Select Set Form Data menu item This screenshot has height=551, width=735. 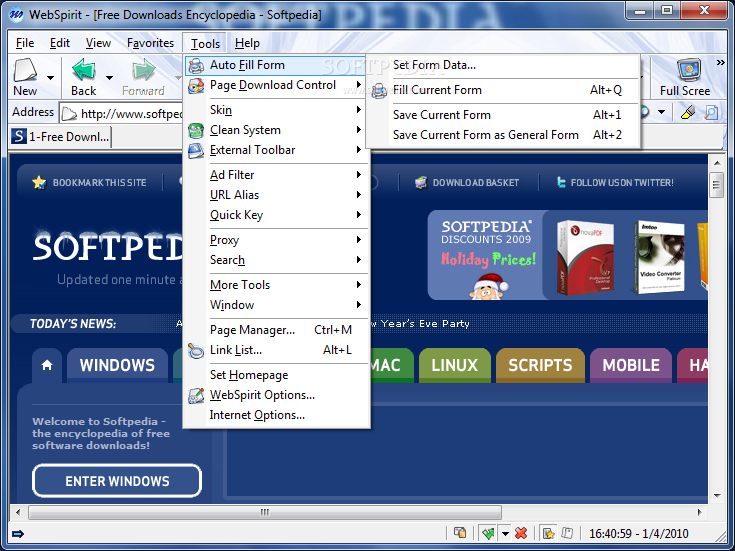coord(503,65)
